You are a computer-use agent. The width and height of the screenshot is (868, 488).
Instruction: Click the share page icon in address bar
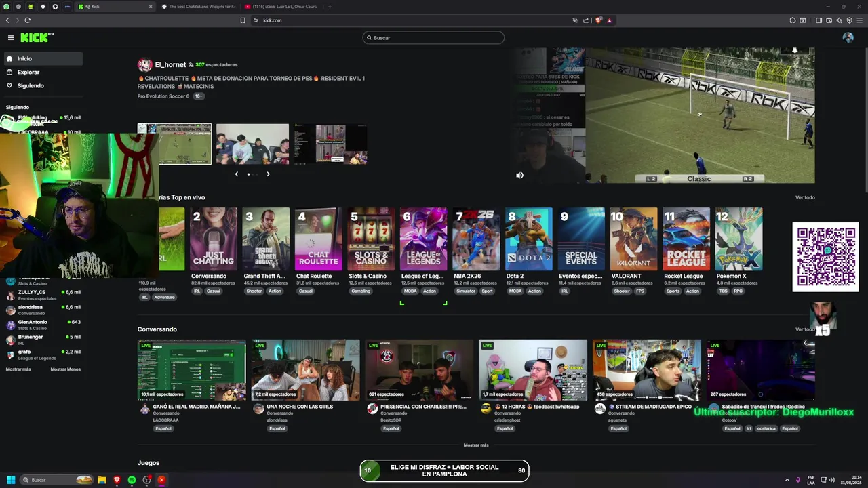(x=585, y=20)
